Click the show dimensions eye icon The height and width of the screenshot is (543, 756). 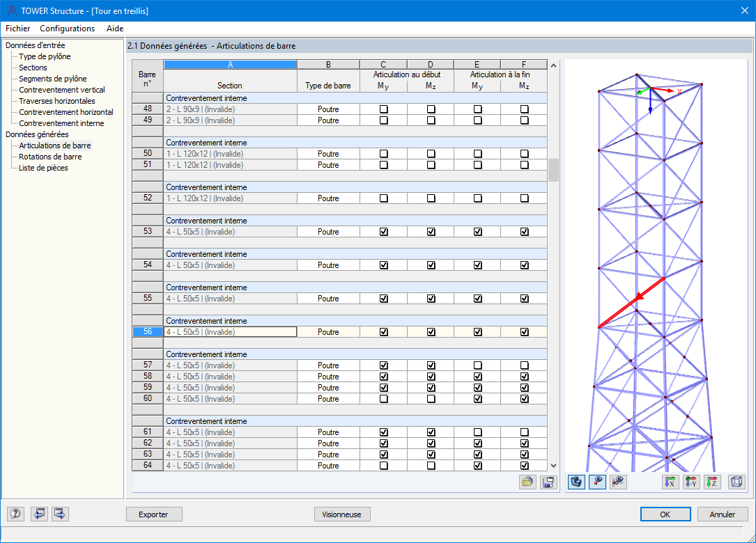(618, 482)
